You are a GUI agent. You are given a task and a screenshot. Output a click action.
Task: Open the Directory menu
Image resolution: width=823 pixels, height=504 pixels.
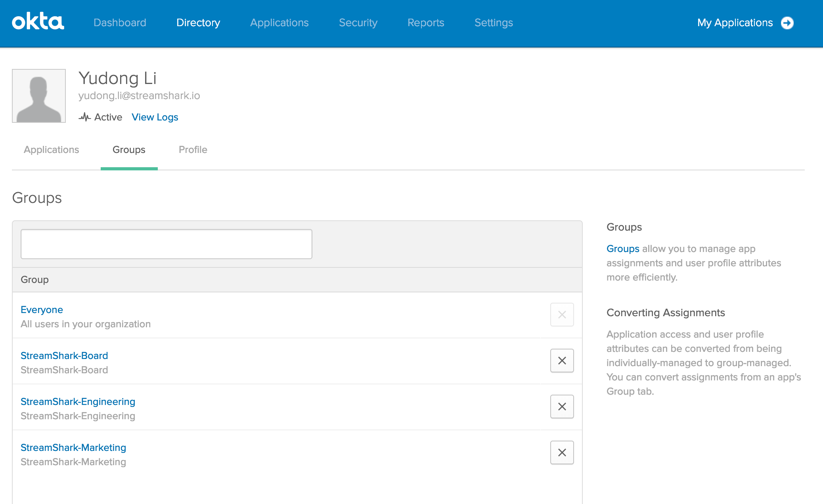click(198, 23)
